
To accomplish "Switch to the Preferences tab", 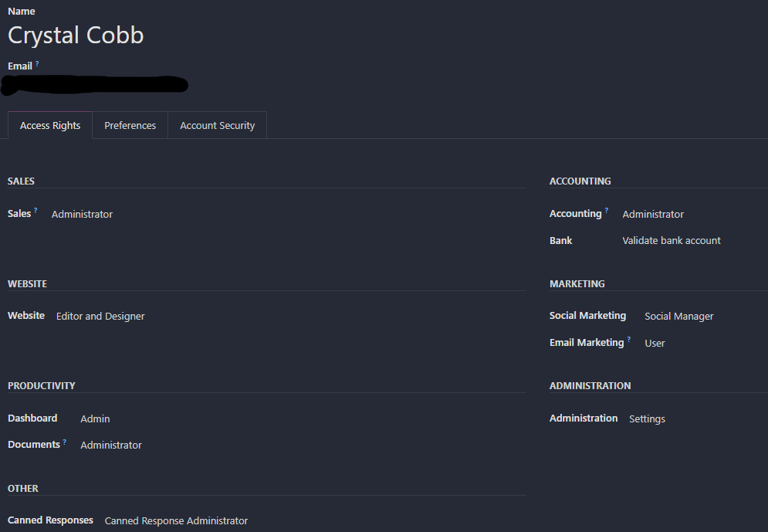I will [130, 126].
